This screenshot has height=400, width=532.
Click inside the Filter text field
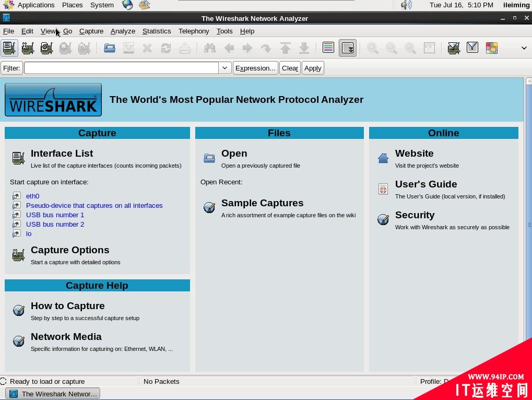122,68
